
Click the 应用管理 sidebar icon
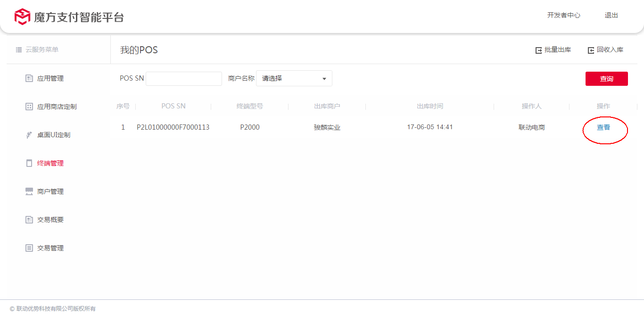(29, 78)
